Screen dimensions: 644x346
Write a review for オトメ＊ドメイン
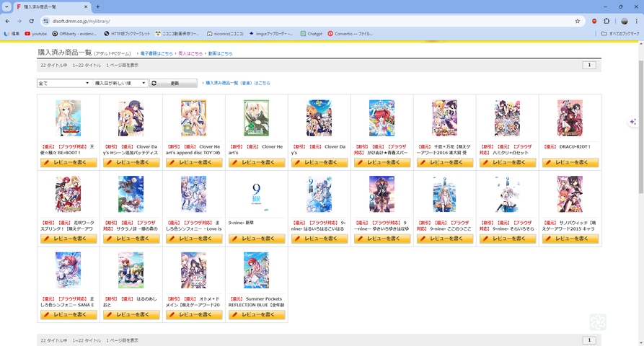[194, 315]
